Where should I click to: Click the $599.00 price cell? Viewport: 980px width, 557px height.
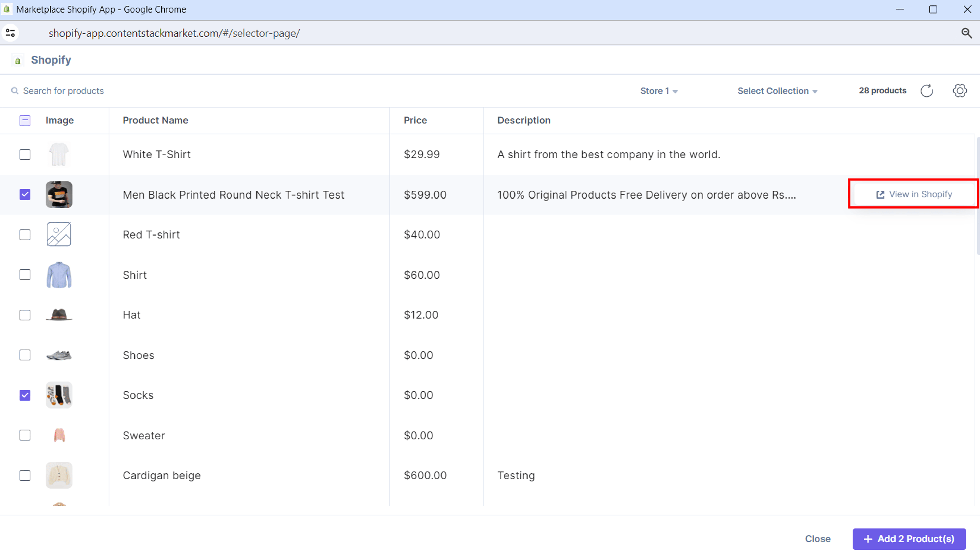point(425,195)
